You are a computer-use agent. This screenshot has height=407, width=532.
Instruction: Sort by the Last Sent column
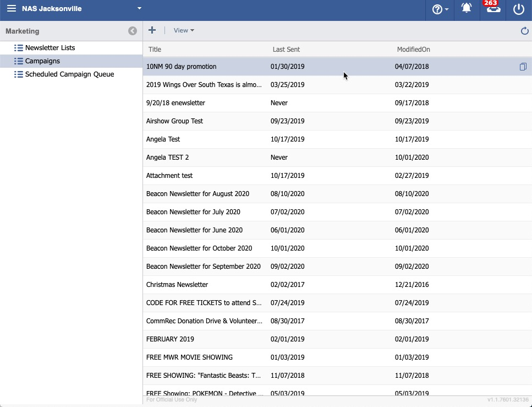point(286,50)
